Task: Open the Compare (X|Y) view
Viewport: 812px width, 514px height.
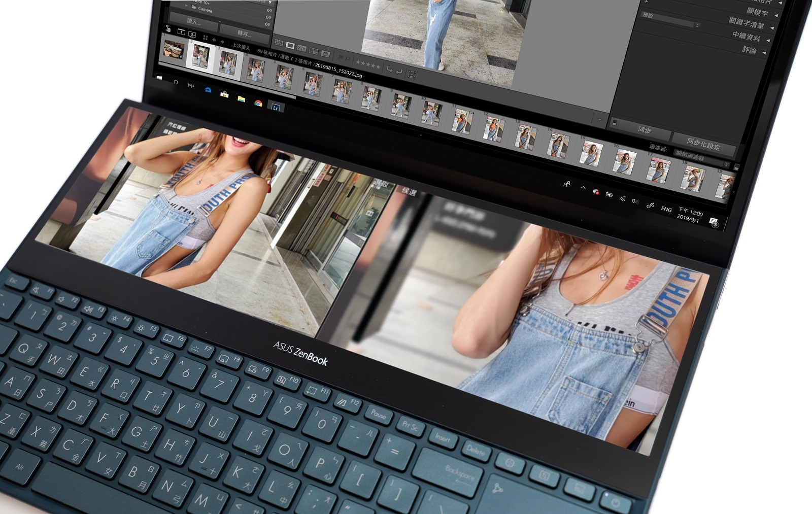Action: pos(301,49)
